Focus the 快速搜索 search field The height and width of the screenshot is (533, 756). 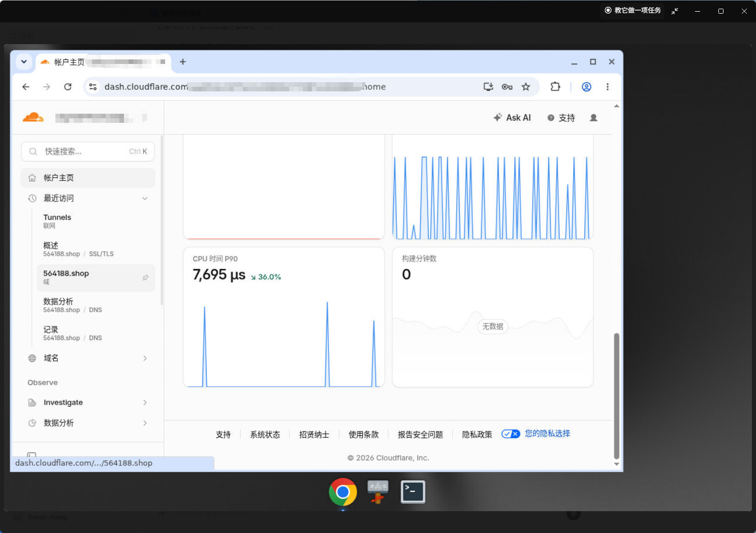pos(88,151)
